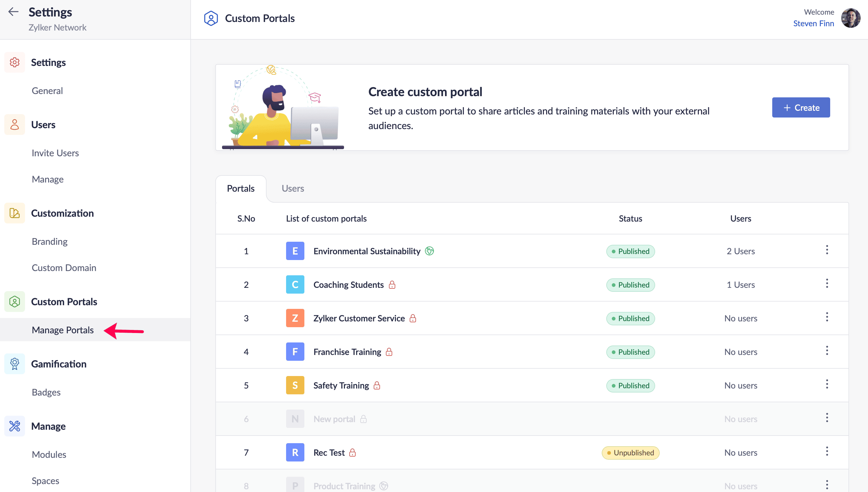Go to Custom Domain settings

(x=64, y=268)
